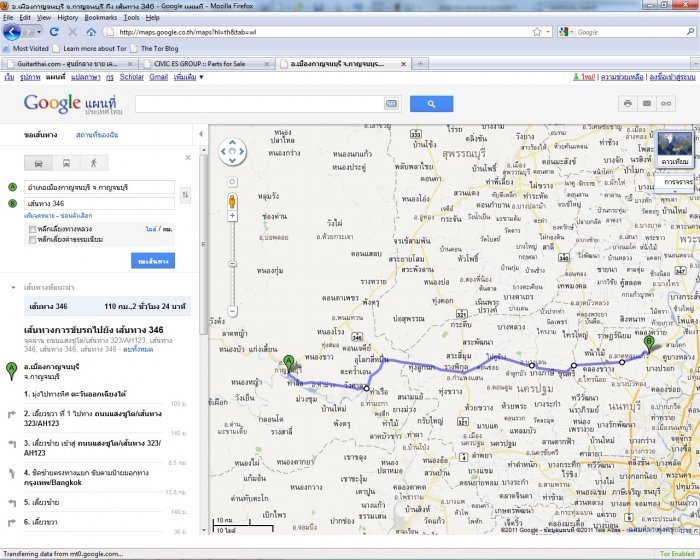Screen dimensions: 700x560
Task: Send the map by the email icon
Action: click(646, 104)
